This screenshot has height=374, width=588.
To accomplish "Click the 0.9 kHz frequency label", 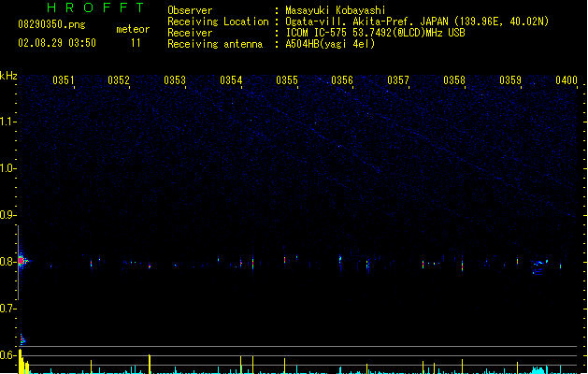I will pyautogui.click(x=7, y=215).
